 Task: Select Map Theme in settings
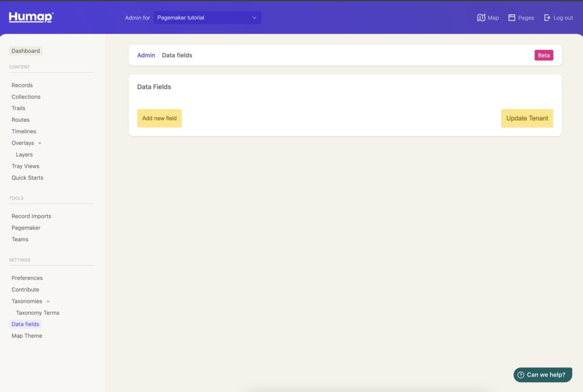(27, 336)
